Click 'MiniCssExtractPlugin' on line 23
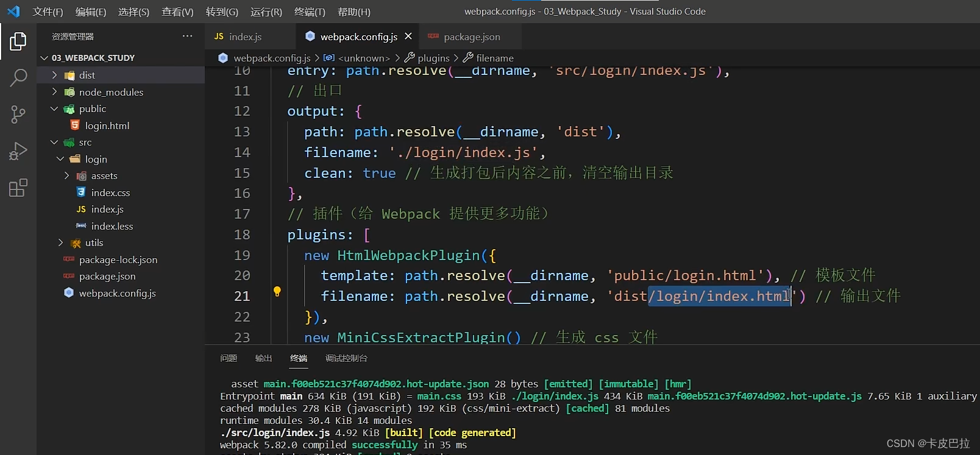 (x=422, y=337)
